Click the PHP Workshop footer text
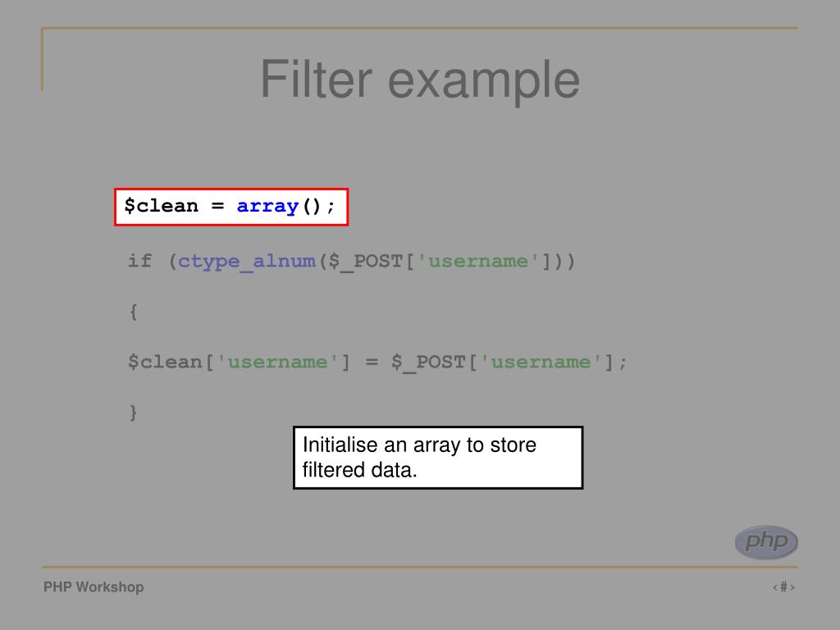Viewport: 840px width, 630px height. [x=94, y=587]
